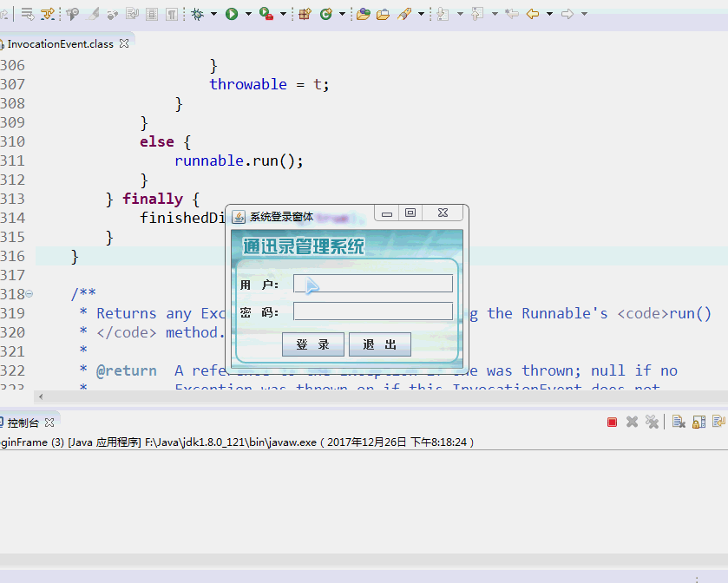
Task: Maximize the 系统登录窗体 login window
Action: click(x=410, y=213)
